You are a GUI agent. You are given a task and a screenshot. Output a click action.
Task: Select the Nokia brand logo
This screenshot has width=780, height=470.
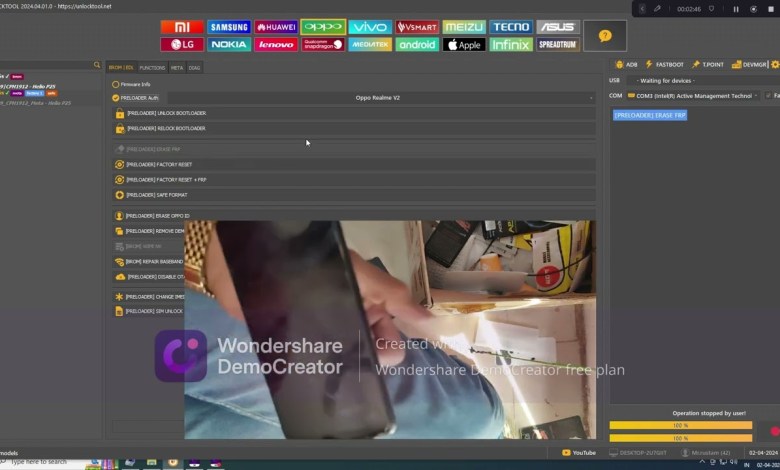tap(229, 45)
